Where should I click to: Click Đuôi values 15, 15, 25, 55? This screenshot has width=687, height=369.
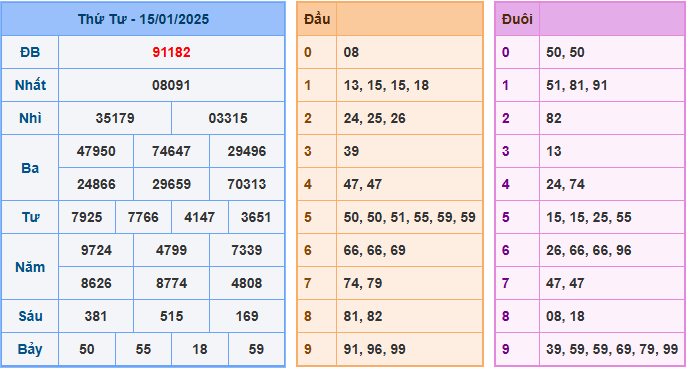click(589, 217)
